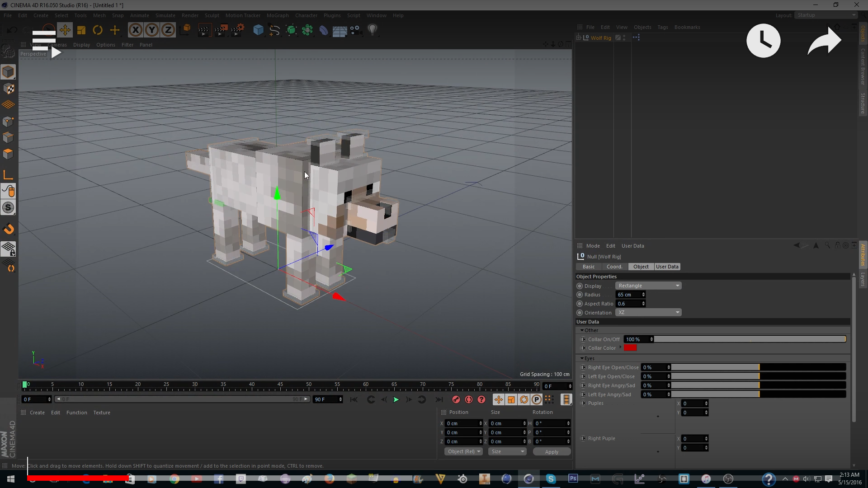Open the MoGraph menu
The height and width of the screenshot is (488, 868).
(278, 15)
